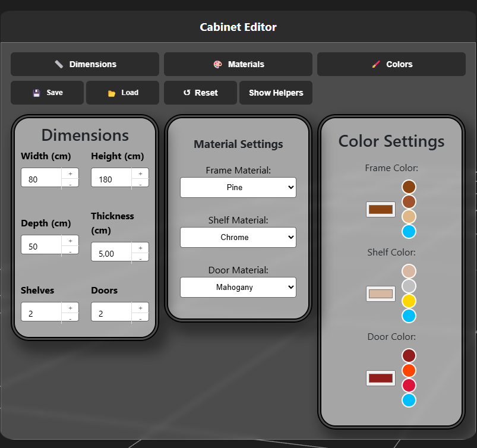This screenshot has height=448, width=477.
Task: Select yellow Shelf Color preset
Action: point(409,301)
